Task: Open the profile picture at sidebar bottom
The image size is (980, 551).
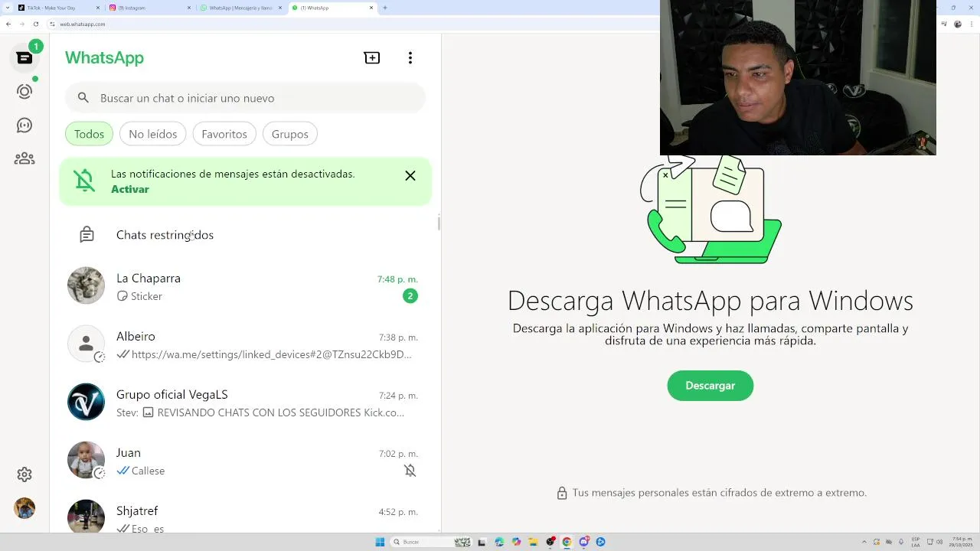Action: 24,508
